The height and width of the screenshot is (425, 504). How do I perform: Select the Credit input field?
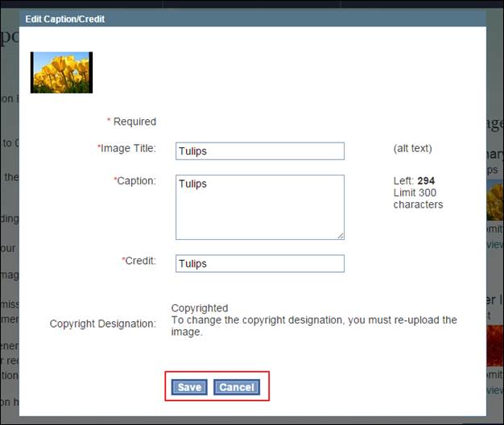259,263
